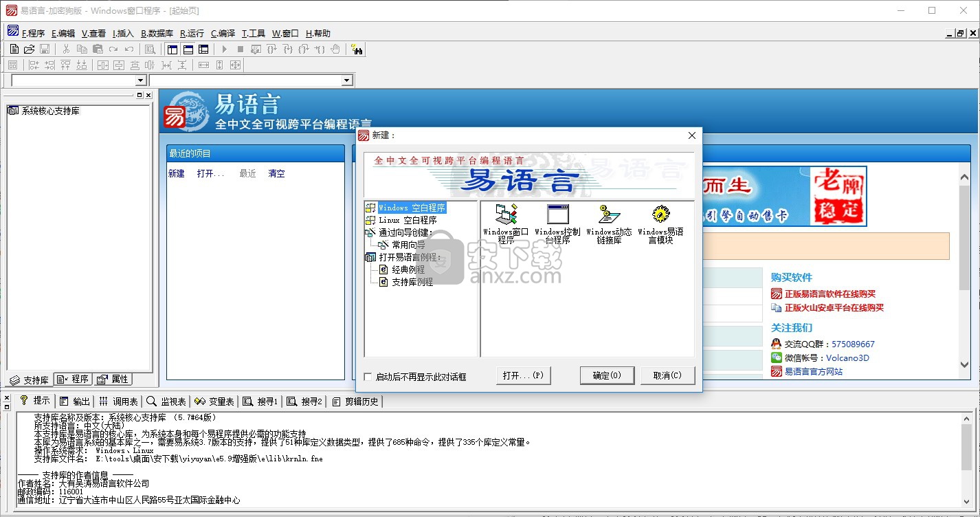
Task: Switch to 程序 tab in left panel
Action: point(73,379)
